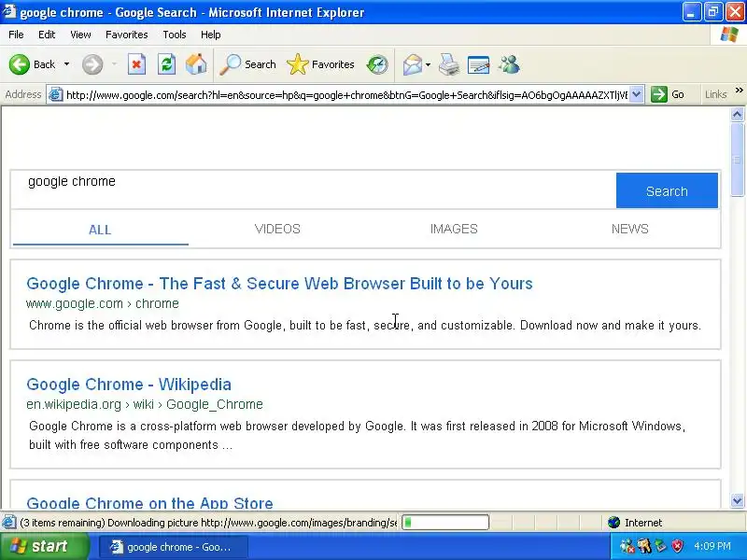Click the Windows flag logo throbber
The width and height of the screenshot is (747, 560).
729,35
